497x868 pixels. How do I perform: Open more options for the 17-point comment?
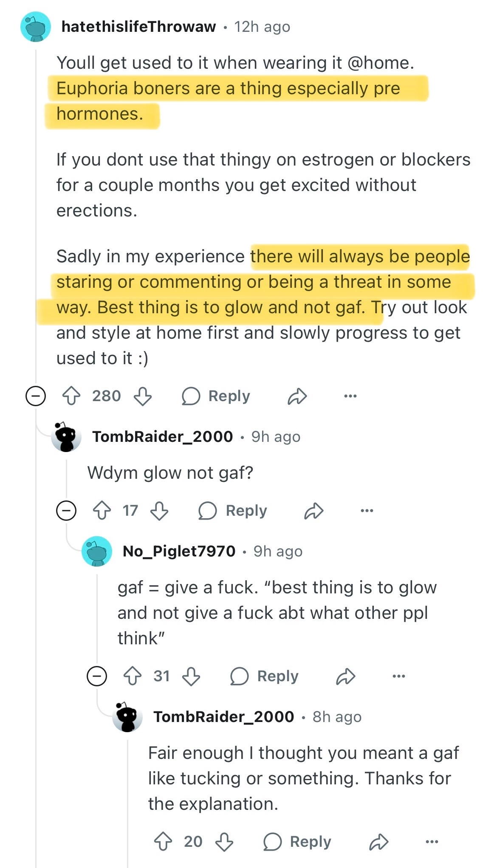pyautogui.click(x=367, y=510)
